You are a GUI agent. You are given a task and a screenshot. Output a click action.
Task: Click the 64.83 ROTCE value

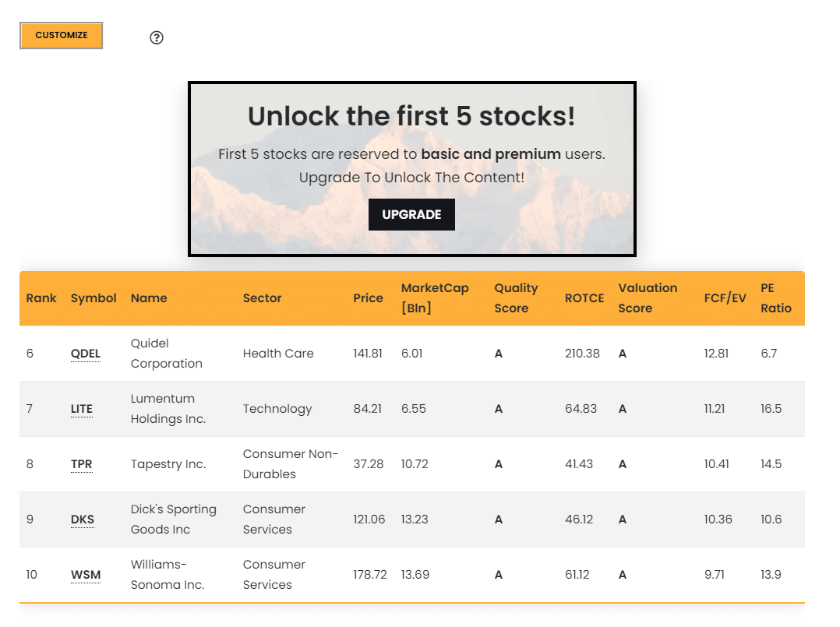click(x=581, y=409)
